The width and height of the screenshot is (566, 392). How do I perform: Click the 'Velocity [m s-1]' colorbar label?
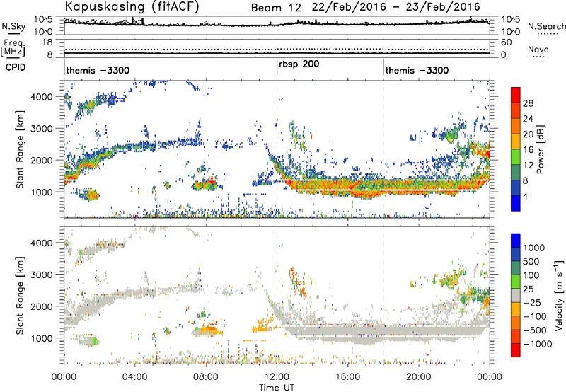[x=559, y=295]
